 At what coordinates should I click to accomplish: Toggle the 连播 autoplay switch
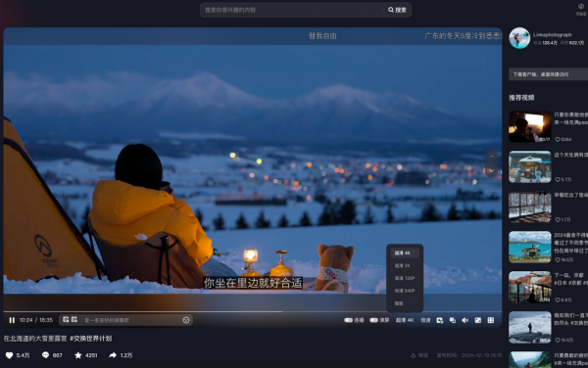tap(348, 320)
